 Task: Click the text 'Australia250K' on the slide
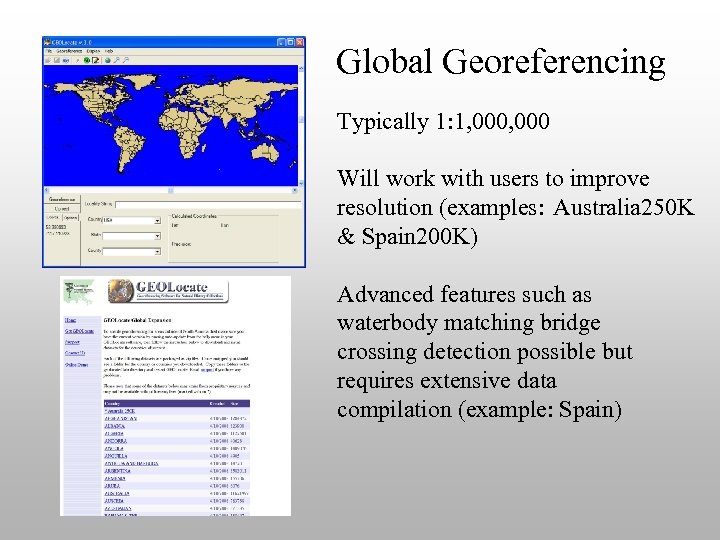[624, 207]
